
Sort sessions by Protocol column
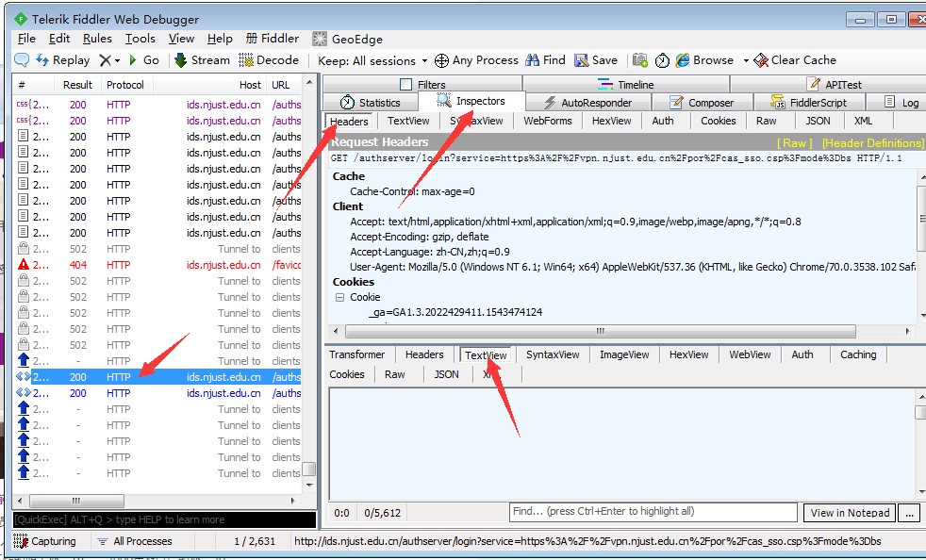tap(125, 85)
